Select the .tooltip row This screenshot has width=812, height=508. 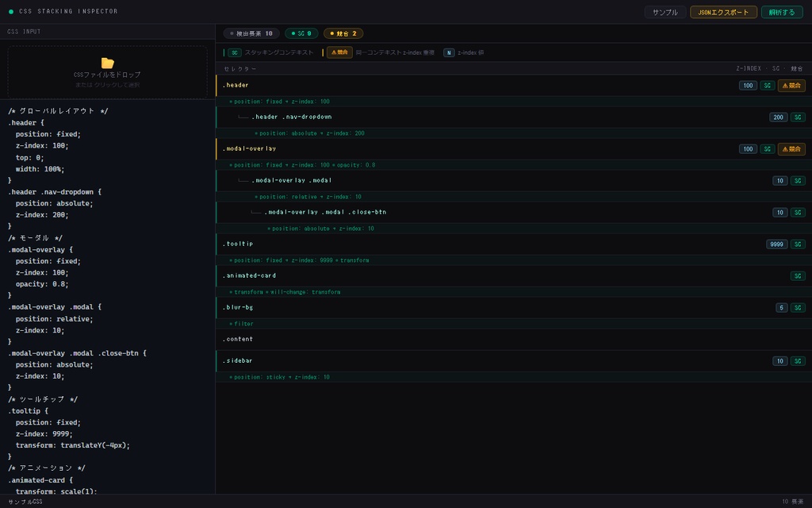[x=514, y=244]
